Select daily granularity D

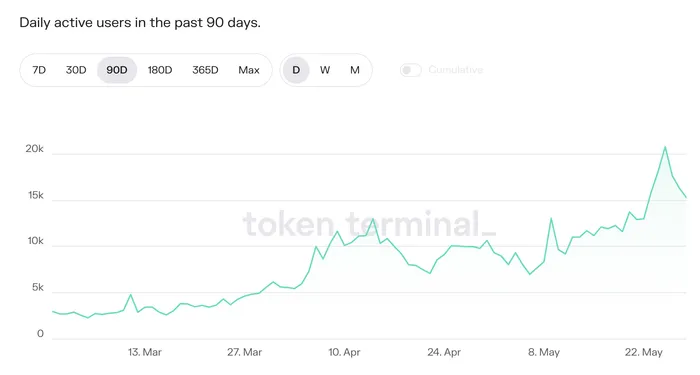pos(296,70)
